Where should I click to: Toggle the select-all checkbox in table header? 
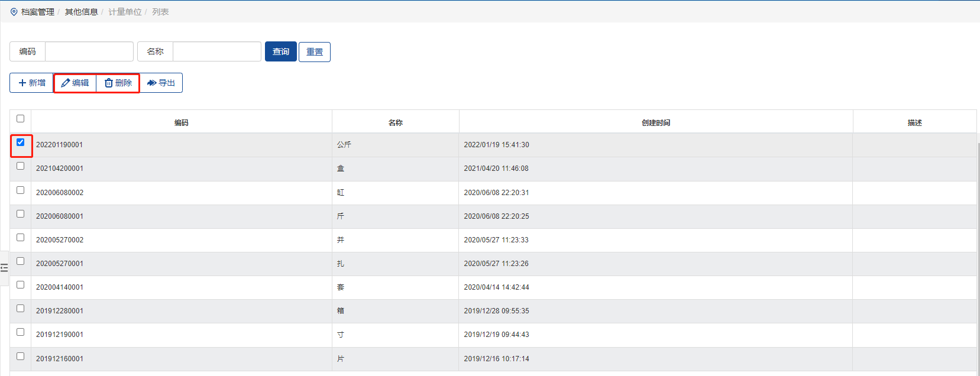21,119
